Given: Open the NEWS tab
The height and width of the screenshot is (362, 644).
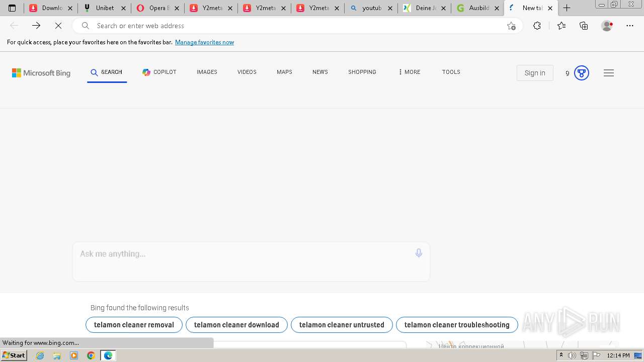Looking at the screenshot, I should pyautogui.click(x=320, y=72).
